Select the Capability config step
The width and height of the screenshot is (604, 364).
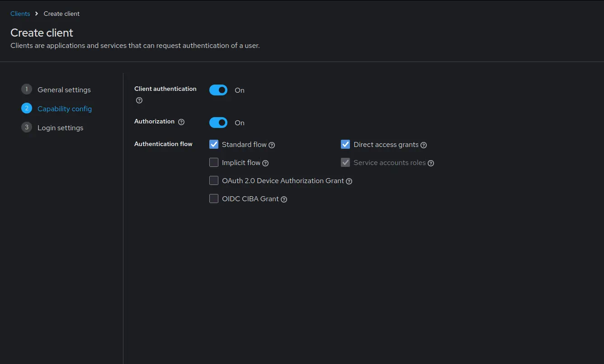[64, 109]
